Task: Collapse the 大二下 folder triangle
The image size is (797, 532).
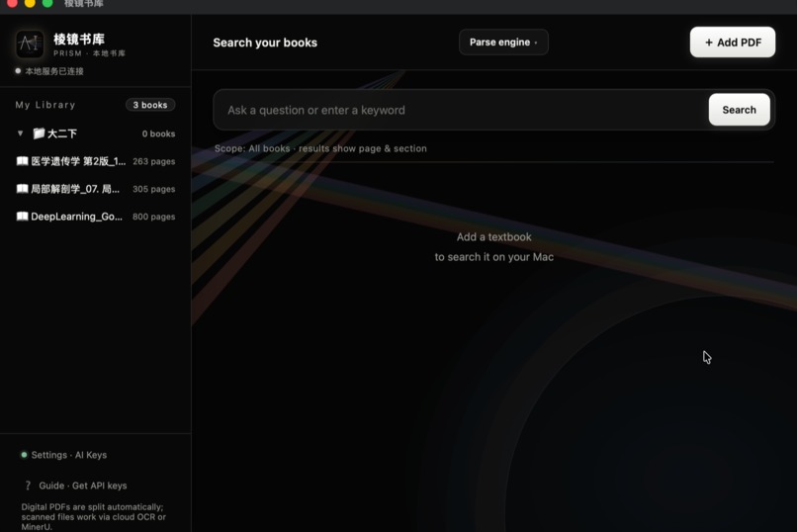Action: (21, 133)
